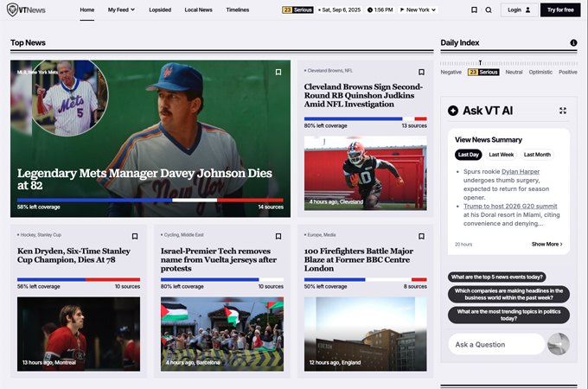Bookmark the Davey Johnson Mets story
Viewport: 588px width, 389px height.
coord(278,72)
